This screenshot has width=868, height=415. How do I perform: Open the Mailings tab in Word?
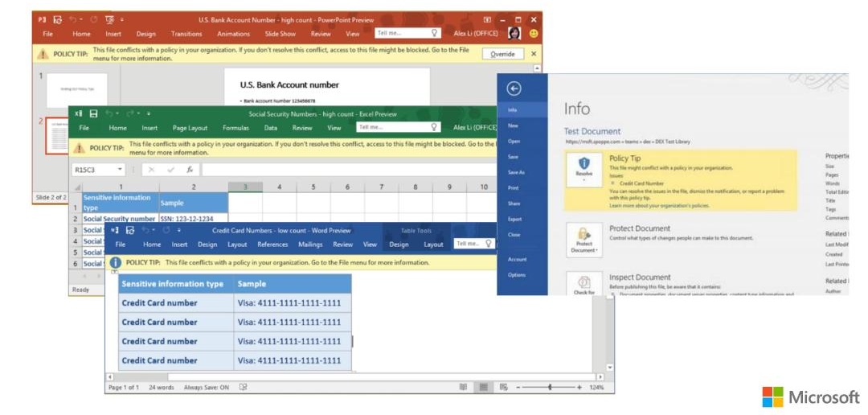(x=310, y=244)
